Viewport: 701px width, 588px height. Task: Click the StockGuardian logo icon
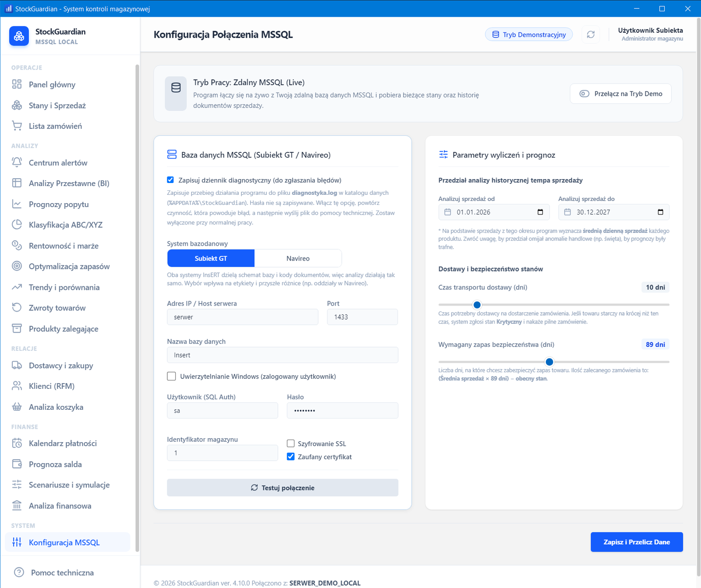point(19,36)
